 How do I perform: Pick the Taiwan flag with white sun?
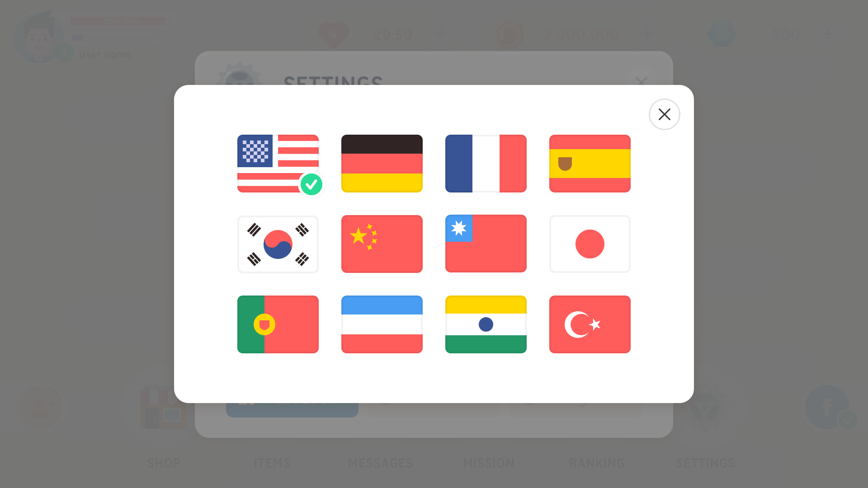pos(486,244)
